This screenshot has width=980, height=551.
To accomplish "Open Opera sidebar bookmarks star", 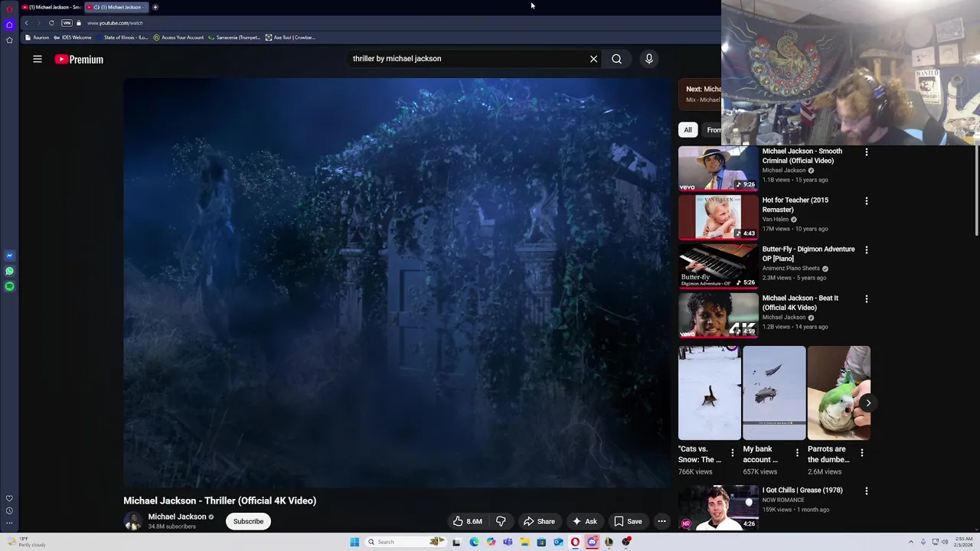I will click(9, 40).
